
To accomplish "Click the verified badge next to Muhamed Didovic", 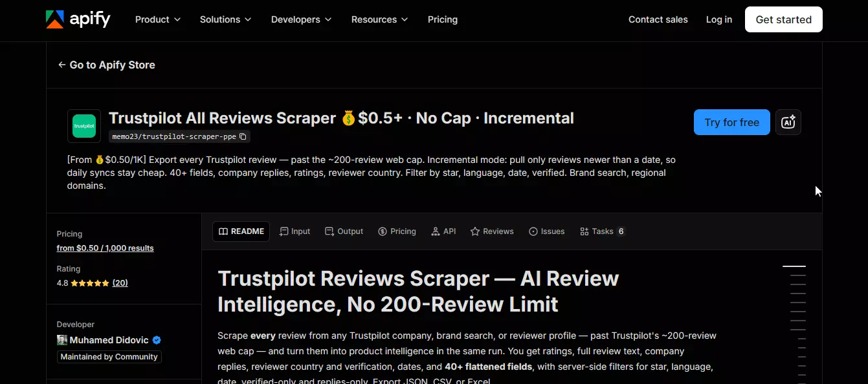I will point(157,340).
